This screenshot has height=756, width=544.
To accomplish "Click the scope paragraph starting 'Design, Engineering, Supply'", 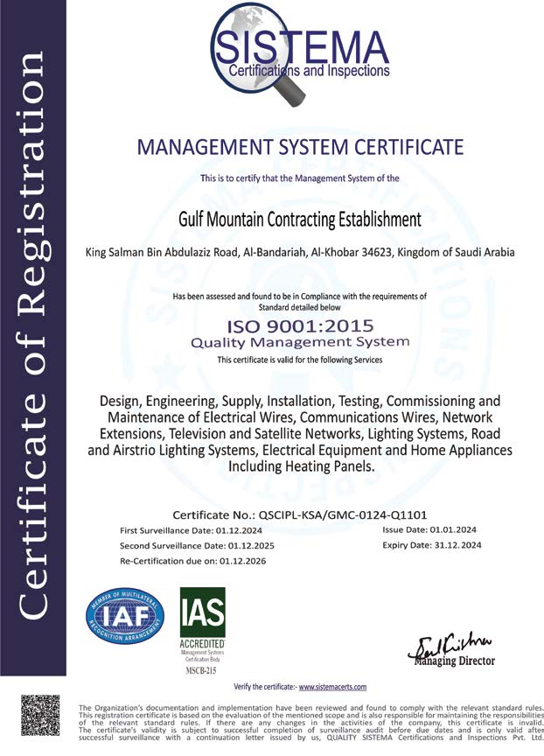I will (x=300, y=433).
